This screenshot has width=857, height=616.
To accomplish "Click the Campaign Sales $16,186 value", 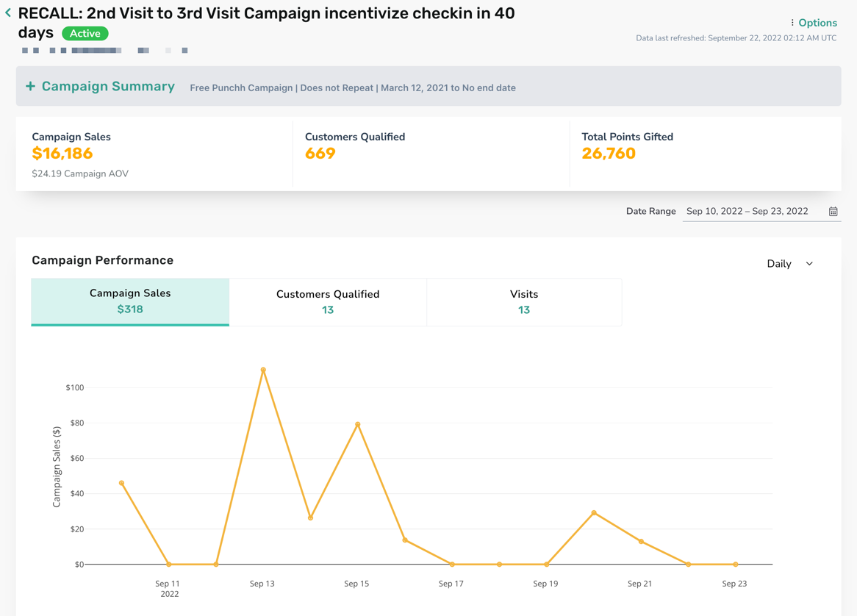I will (62, 154).
